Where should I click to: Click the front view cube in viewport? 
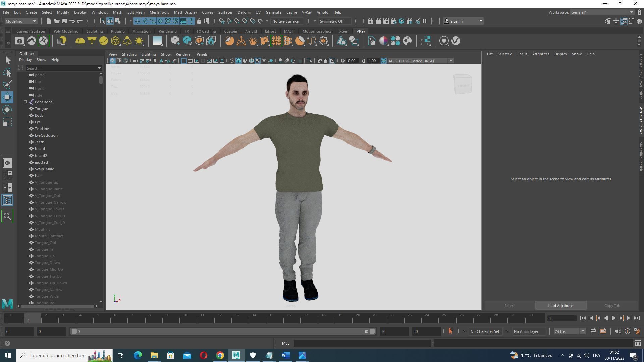coord(463,84)
